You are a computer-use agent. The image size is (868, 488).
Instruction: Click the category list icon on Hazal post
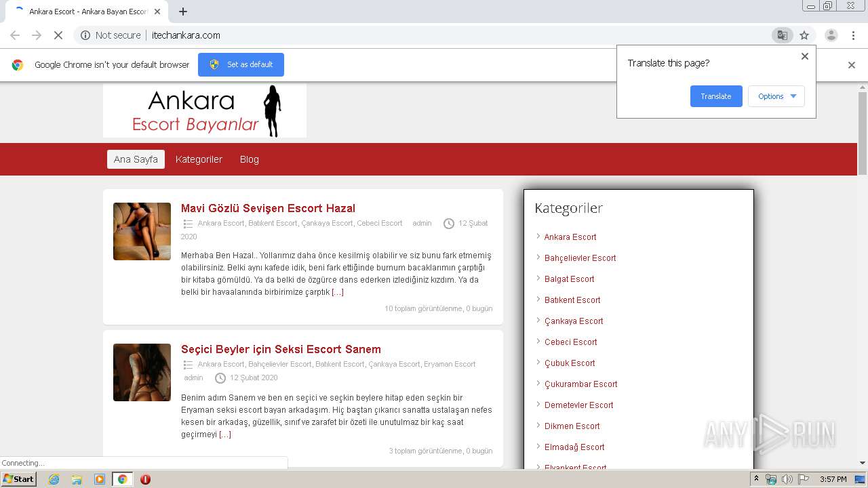[188, 224]
